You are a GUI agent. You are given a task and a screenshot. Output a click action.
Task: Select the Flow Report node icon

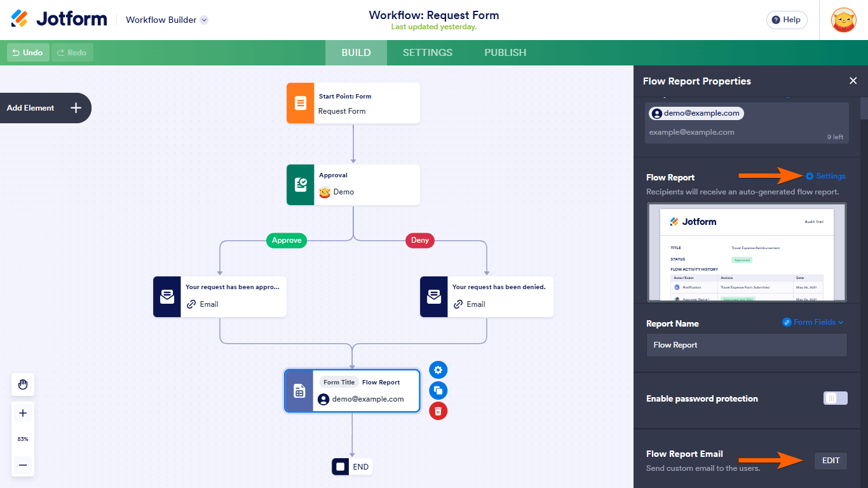(x=299, y=391)
